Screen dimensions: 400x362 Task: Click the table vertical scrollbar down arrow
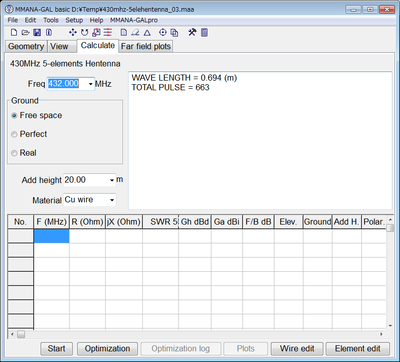(x=390, y=326)
